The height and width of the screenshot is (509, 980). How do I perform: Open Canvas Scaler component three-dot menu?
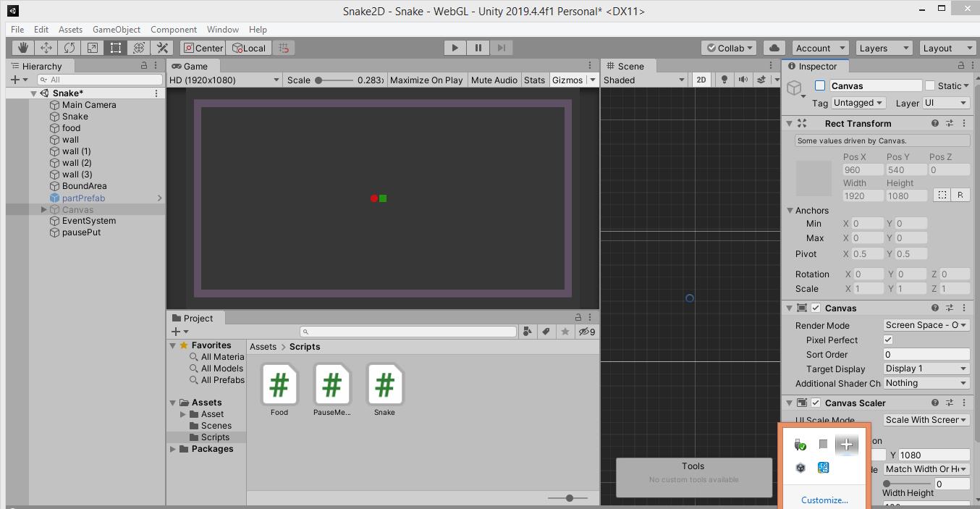(964, 403)
